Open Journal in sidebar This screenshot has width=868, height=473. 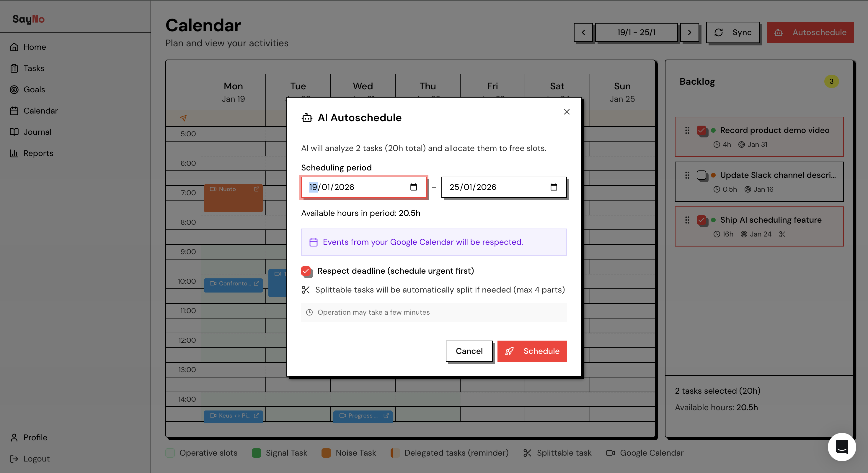(37, 132)
